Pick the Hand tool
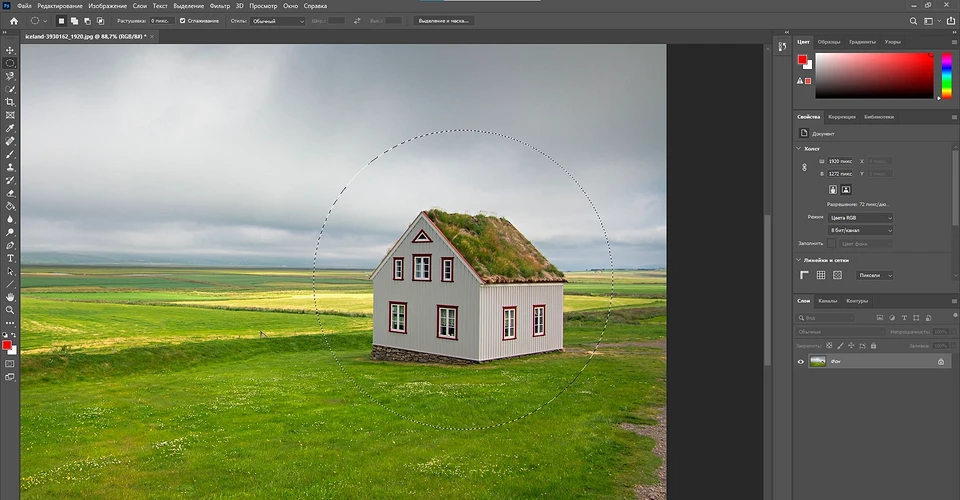 click(10, 297)
